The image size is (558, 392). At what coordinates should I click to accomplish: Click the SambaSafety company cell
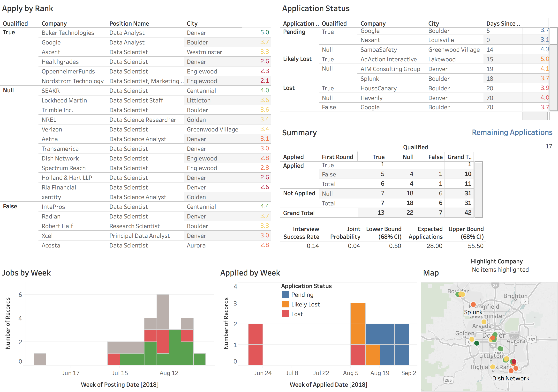coord(378,50)
